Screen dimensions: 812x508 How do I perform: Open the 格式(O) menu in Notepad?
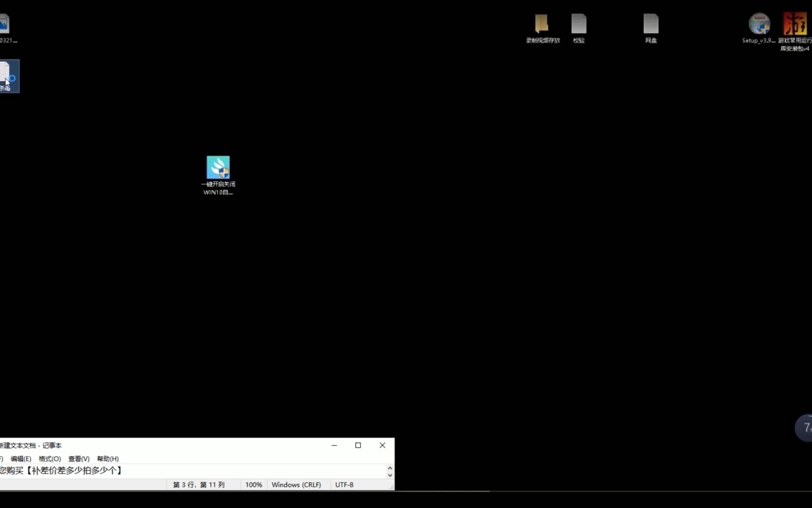[x=50, y=459]
